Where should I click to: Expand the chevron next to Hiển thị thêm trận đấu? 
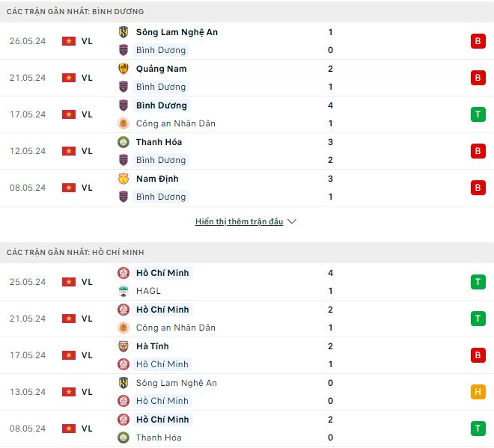click(x=292, y=221)
